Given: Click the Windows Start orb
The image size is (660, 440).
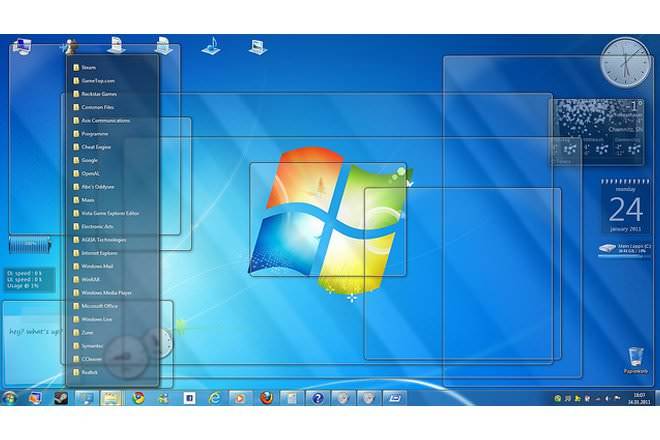Looking at the screenshot, I should click(9, 398).
